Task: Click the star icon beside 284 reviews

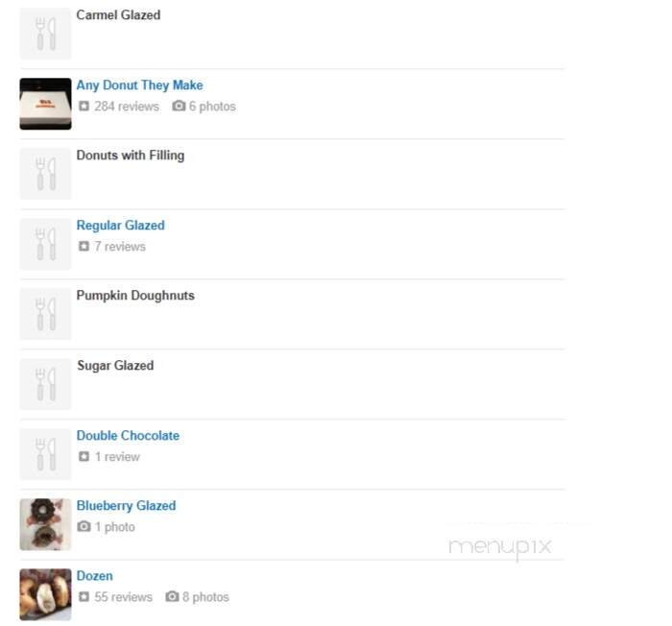Action: [x=84, y=106]
